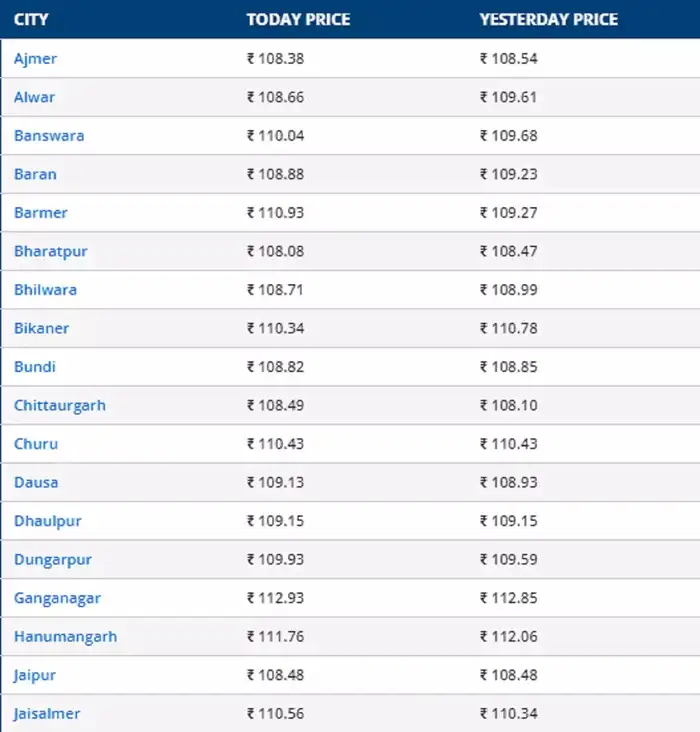
Task: Select the Baran city link
Action: [35, 175]
